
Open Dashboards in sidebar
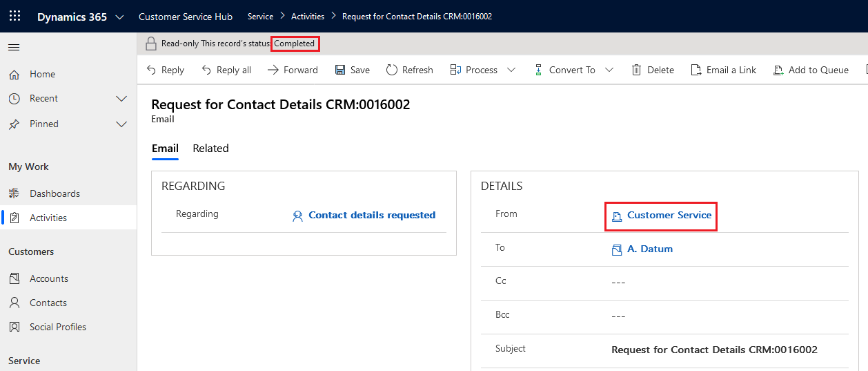click(68, 193)
